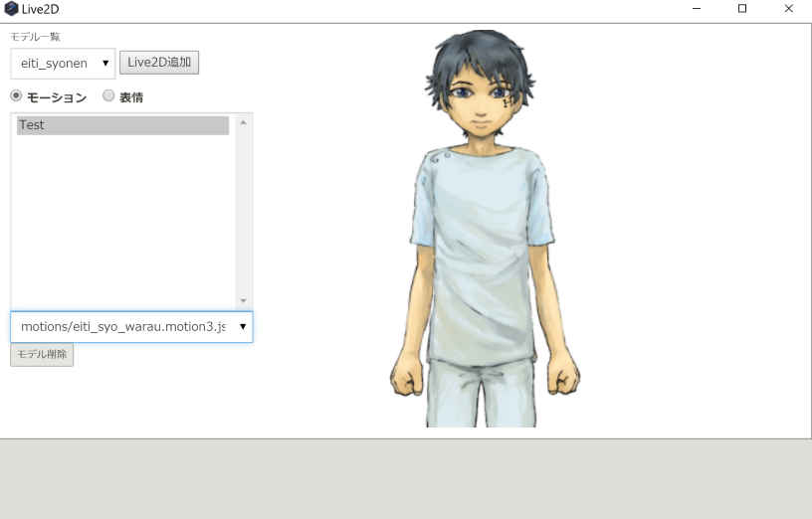The height and width of the screenshot is (519, 812).
Task: Select the モーション radio button
Action: (16, 95)
